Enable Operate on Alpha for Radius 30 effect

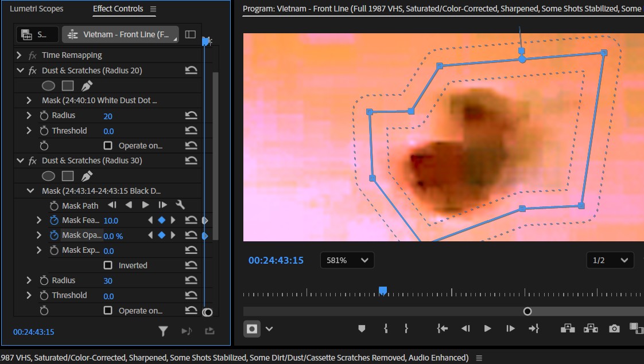(108, 310)
